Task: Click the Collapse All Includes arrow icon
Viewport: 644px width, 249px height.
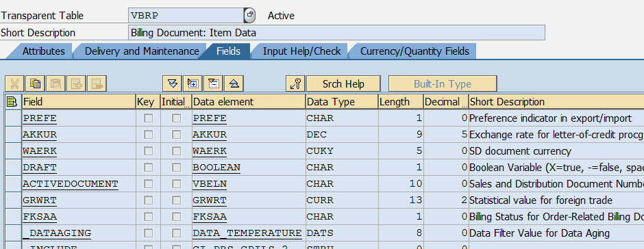Action: coord(234,83)
